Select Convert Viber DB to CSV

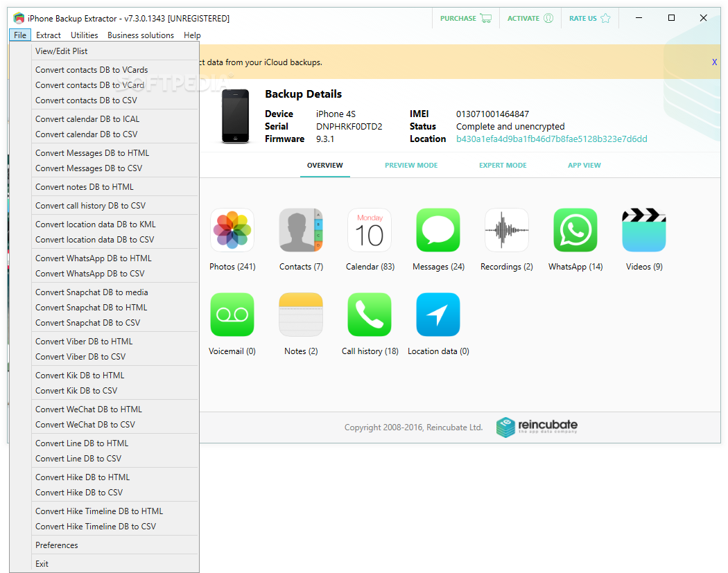pyautogui.click(x=115, y=356)
